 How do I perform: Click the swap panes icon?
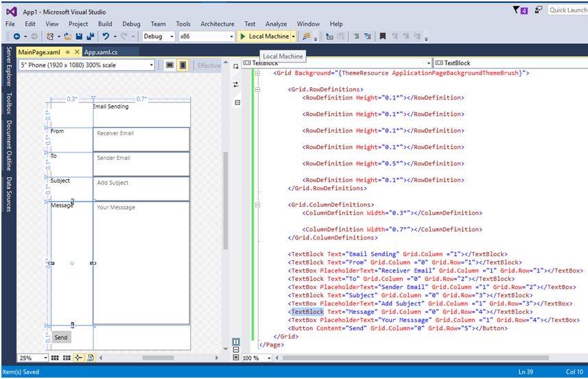(x=236, y=84)
